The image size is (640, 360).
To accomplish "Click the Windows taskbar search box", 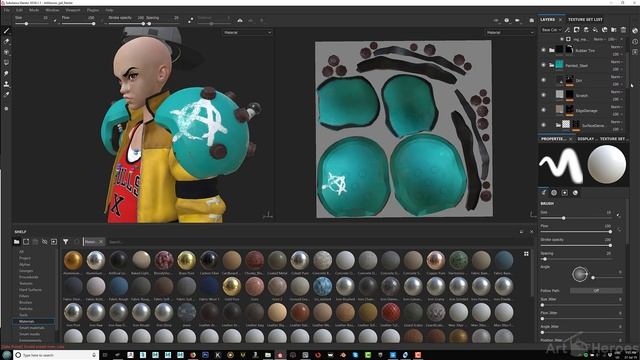I will point(56,355).
